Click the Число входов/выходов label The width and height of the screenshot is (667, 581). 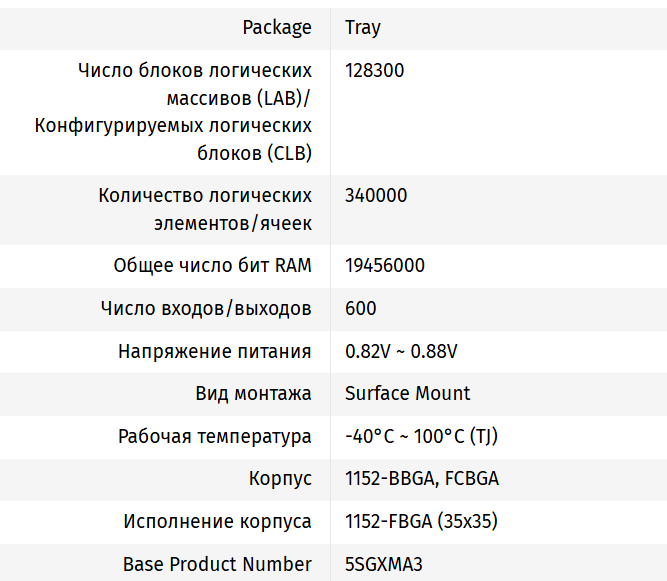(206, 309)
